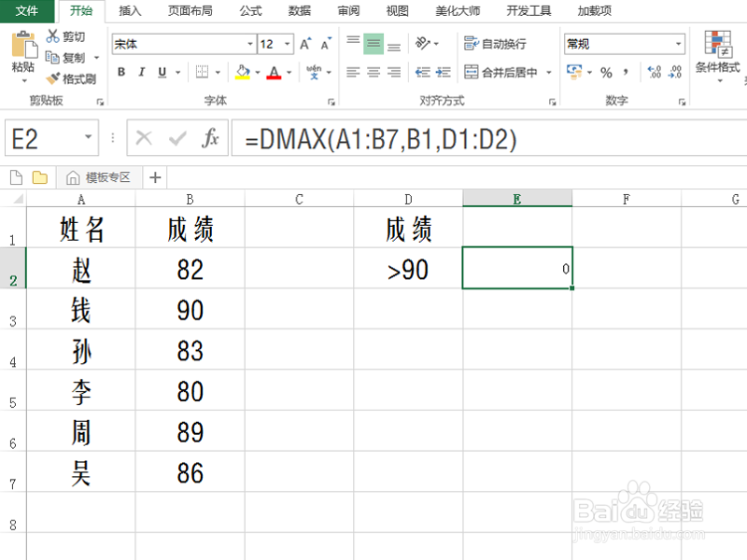The height and width of the screenshot is (560, 747).
Task: Expand the Font group dialog launcher
Action: (x=331, y=102)
